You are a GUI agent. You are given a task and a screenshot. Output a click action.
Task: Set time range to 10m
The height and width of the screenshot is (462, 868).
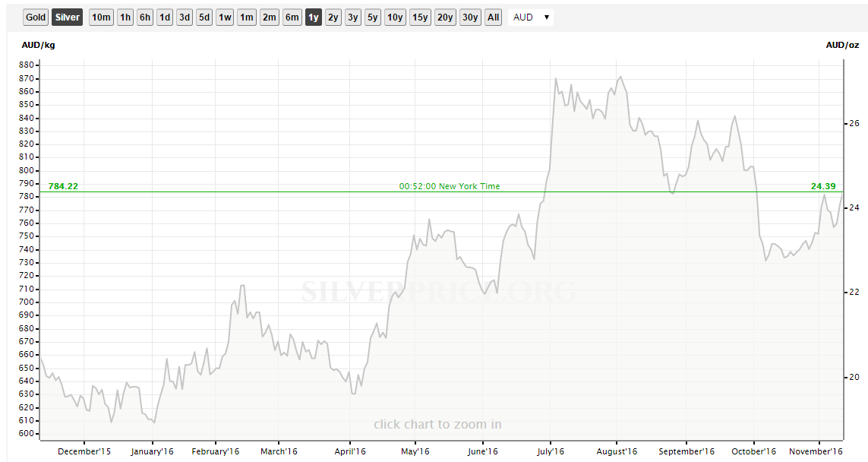tap(101, 17)
